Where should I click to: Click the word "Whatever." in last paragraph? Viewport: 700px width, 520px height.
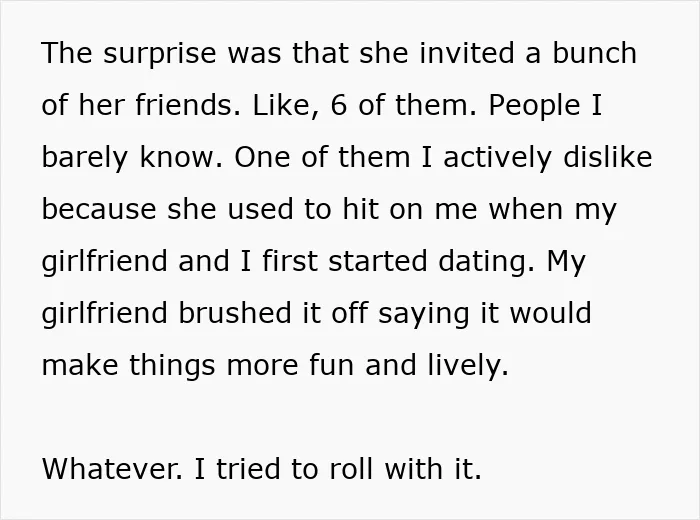coord(112,469)
